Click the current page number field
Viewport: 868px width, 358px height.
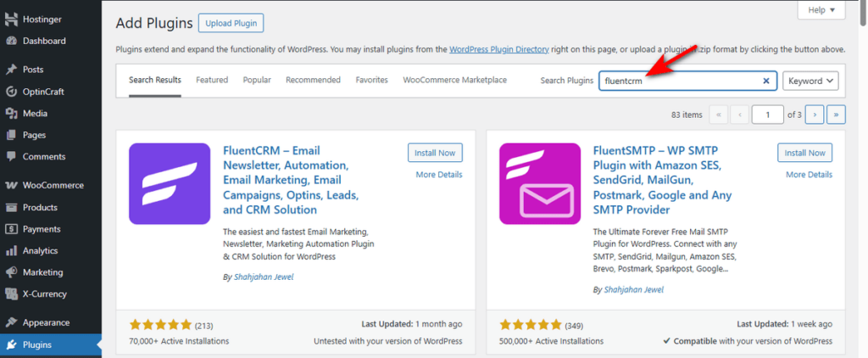point(768,115)
